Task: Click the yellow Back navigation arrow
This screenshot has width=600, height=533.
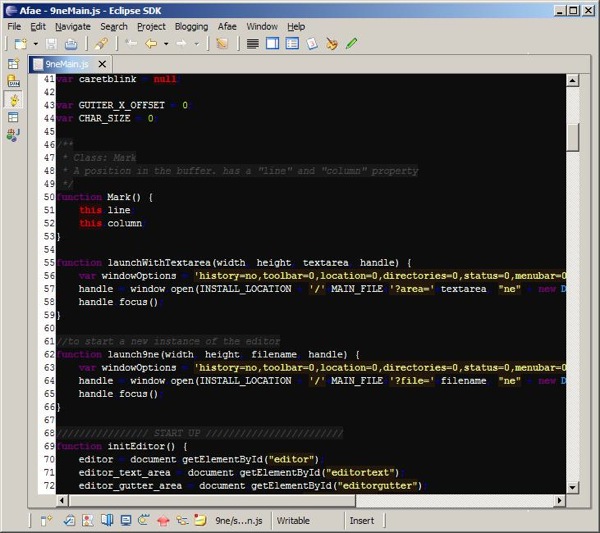Action: (151, 44)
